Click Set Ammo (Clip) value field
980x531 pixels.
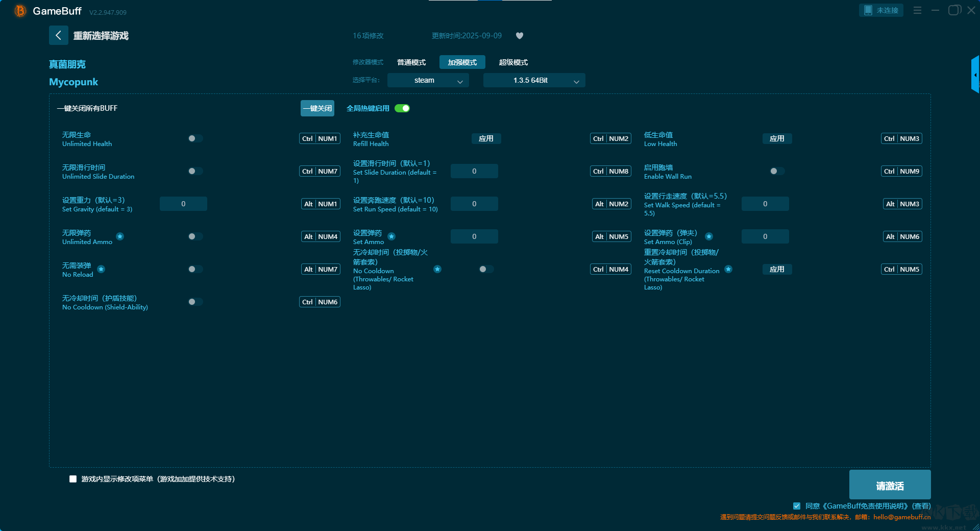tap(765, 236)
